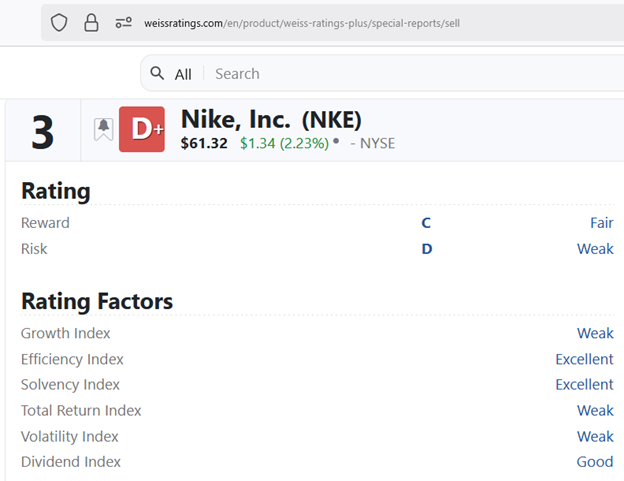Open the Nike, Inc. (NKE) stock link
The height and width of the screenshot is (481, 624).
click(271, 119)
